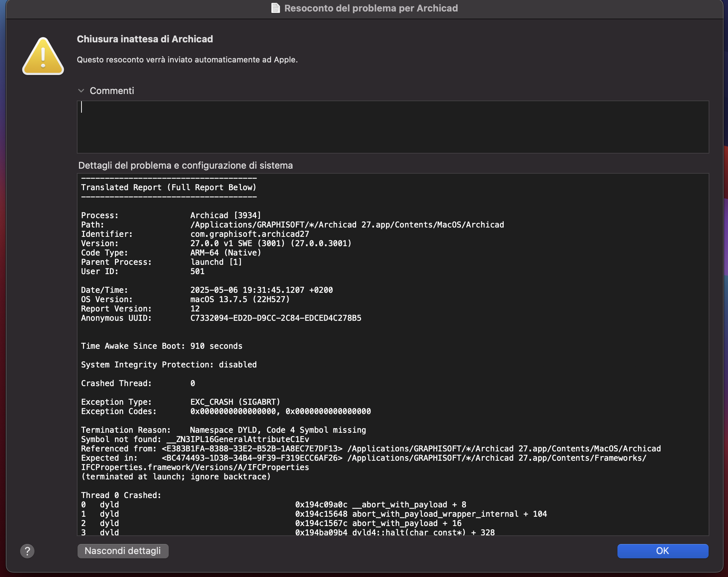728x577 pixels.
Task: Click the Anonymous UUID value
Action: (x=276, y=318)
